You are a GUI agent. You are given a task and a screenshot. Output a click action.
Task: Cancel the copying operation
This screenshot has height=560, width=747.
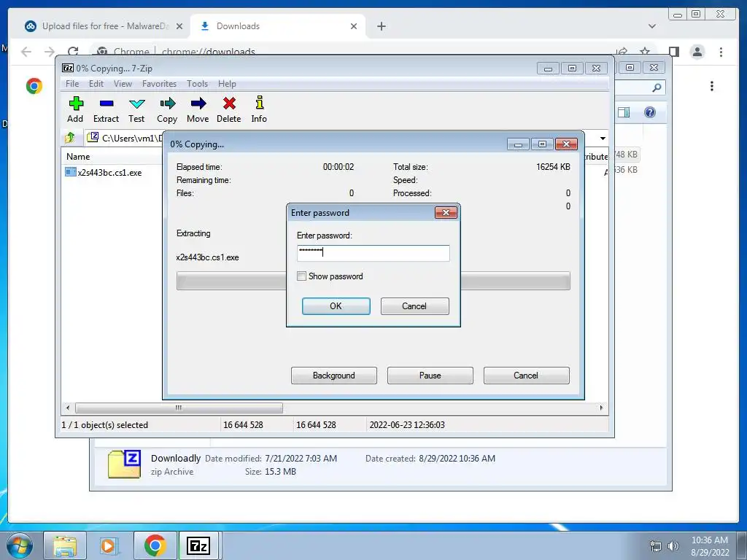tap(526, 376)
